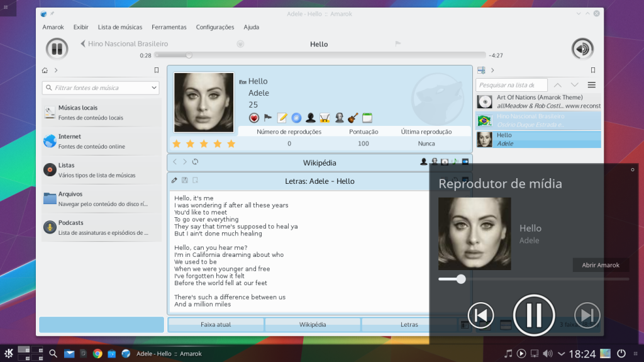Click the flag bookmark icon under album 25
644x362 pixels.
pyautogui.click(x=268, y=118)
